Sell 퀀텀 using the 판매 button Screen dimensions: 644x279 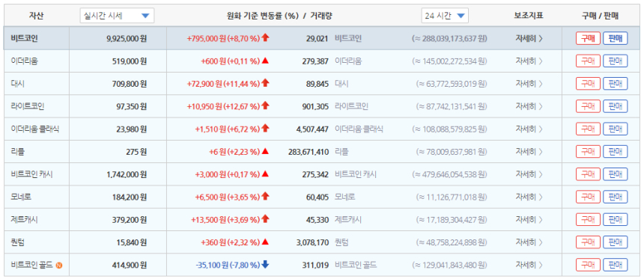pos(616,242)
